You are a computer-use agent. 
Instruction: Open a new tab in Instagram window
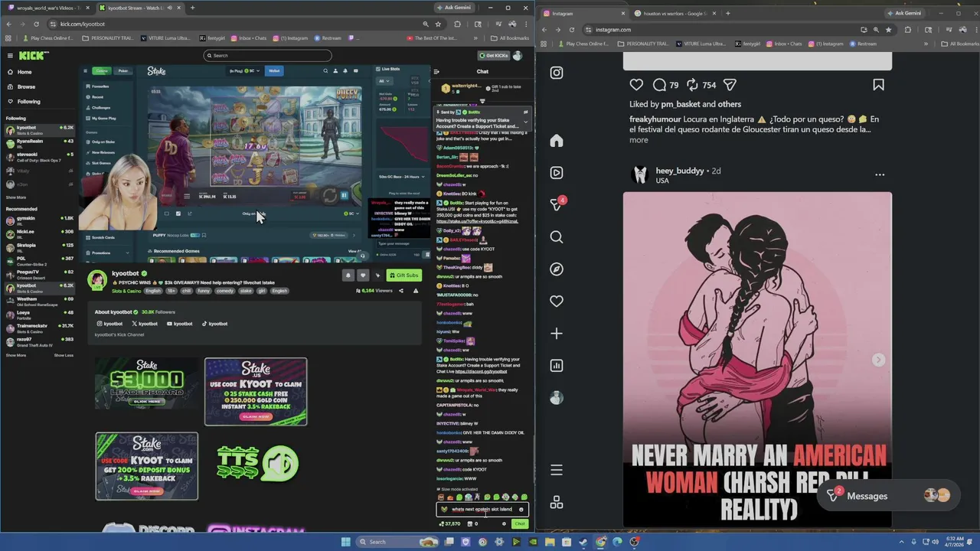coord(727,13)
